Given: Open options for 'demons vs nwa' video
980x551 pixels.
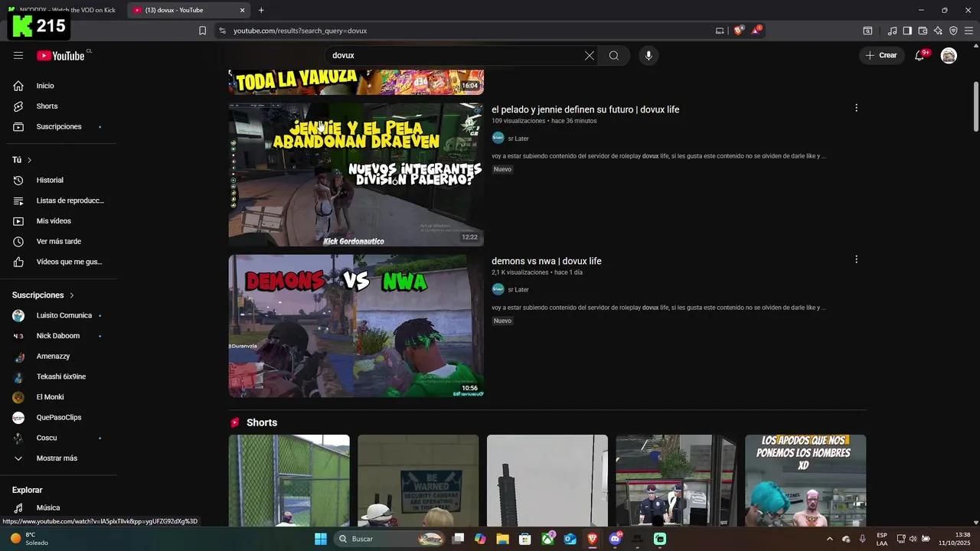Looking at the screenshot, I should 856,259.
